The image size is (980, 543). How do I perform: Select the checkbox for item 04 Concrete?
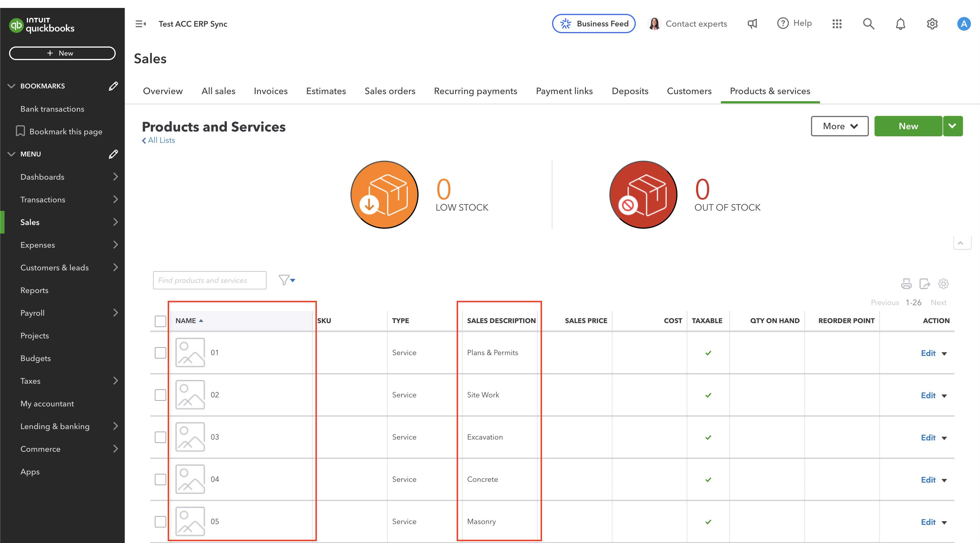[x=160, y=479]
